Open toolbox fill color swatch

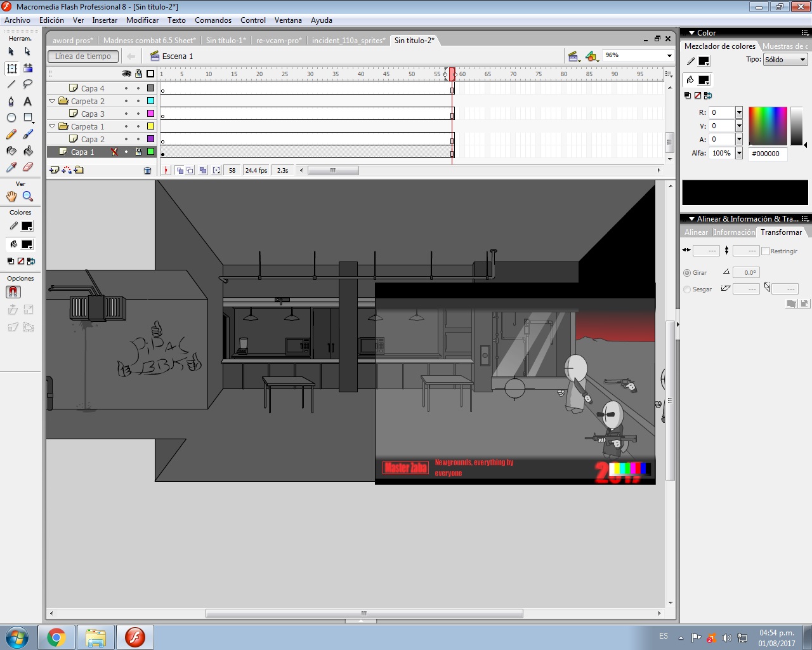tap(27, 244)
